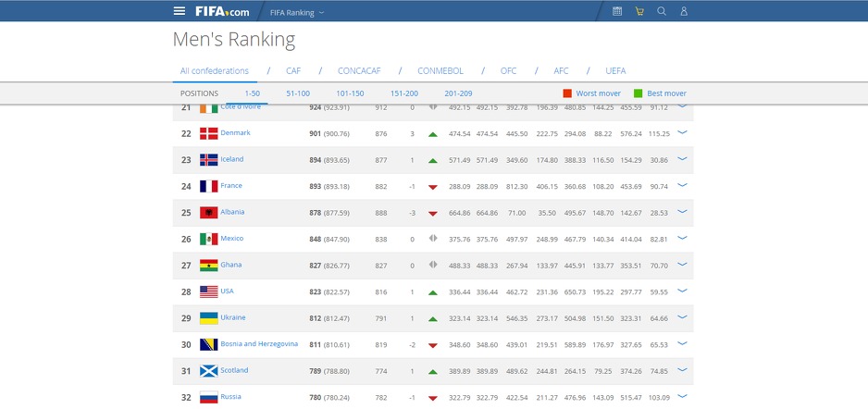This screenshot has width=868, height=409.
Task: Expand the Ukraine row details
Action: (x=682, y=317)
